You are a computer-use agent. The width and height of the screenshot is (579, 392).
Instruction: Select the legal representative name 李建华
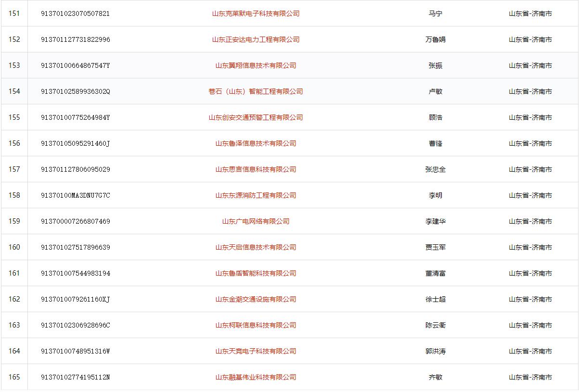pos(435,221)
